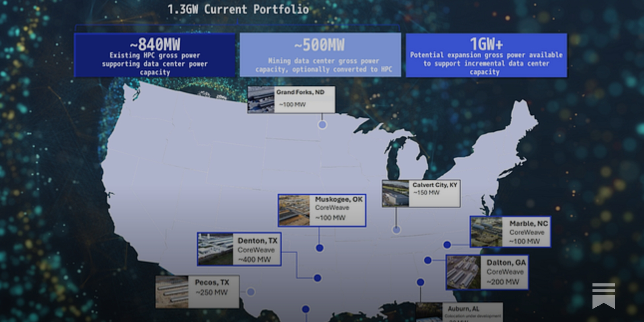Click the '~200 MW' value in Dalton card
Viewport: 644px width, 322px height.
coord(503,282)
